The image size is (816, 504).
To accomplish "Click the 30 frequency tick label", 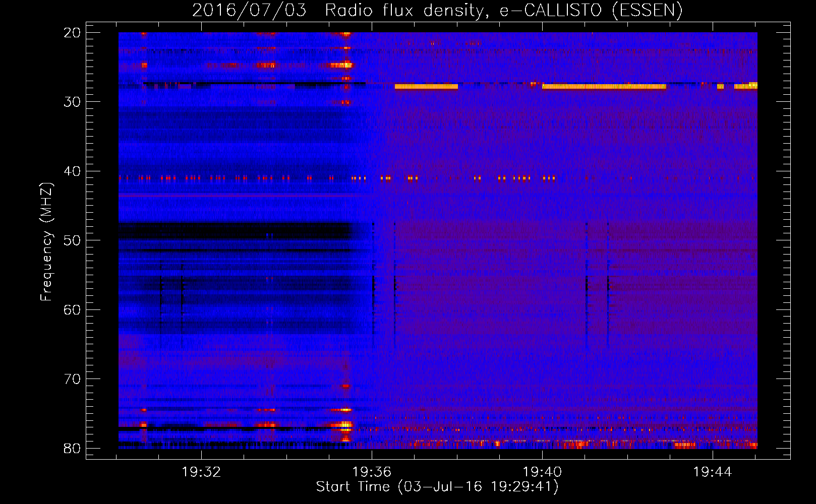I will (72, 102).
